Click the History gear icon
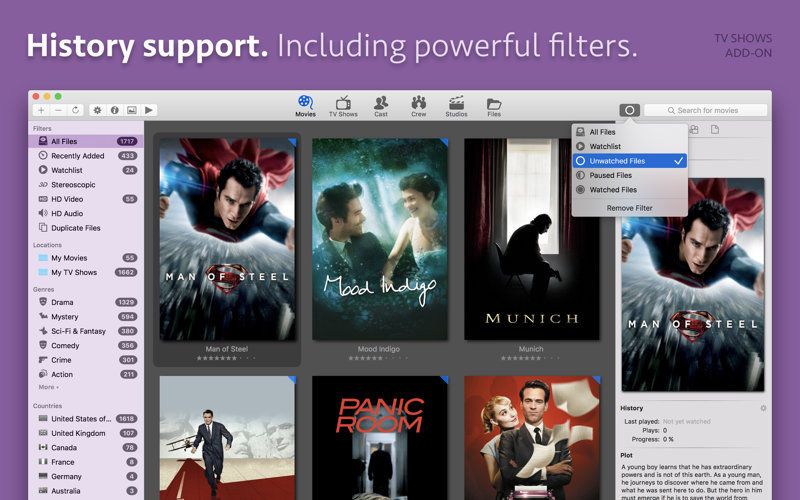 (x=763, y=408)
